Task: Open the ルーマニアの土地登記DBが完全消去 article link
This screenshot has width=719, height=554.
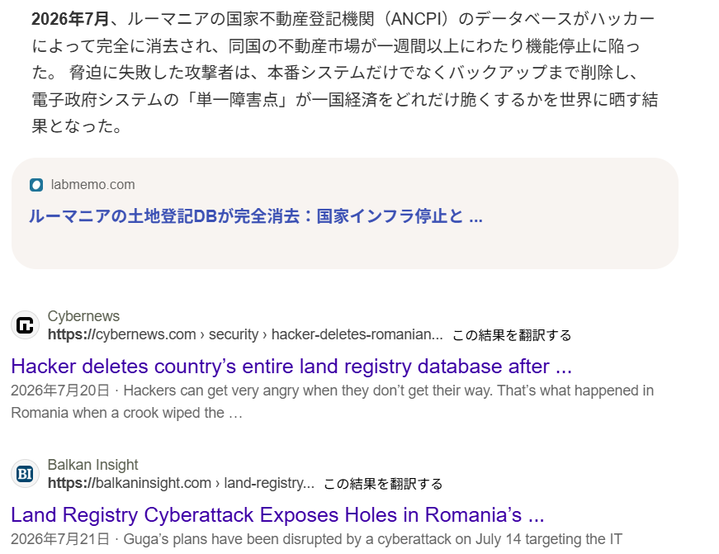Action: (255, 216)
